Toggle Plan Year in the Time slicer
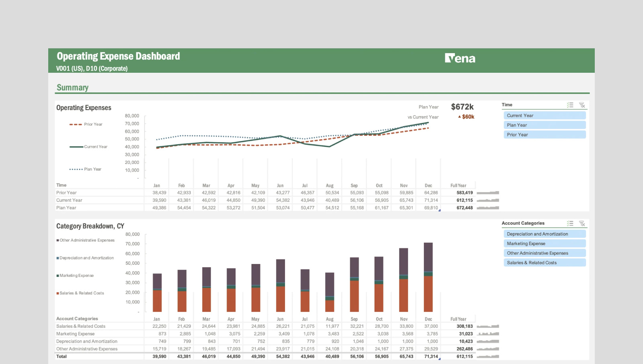The height and width of the screenshot is (364, 643). tap(545, 125)
